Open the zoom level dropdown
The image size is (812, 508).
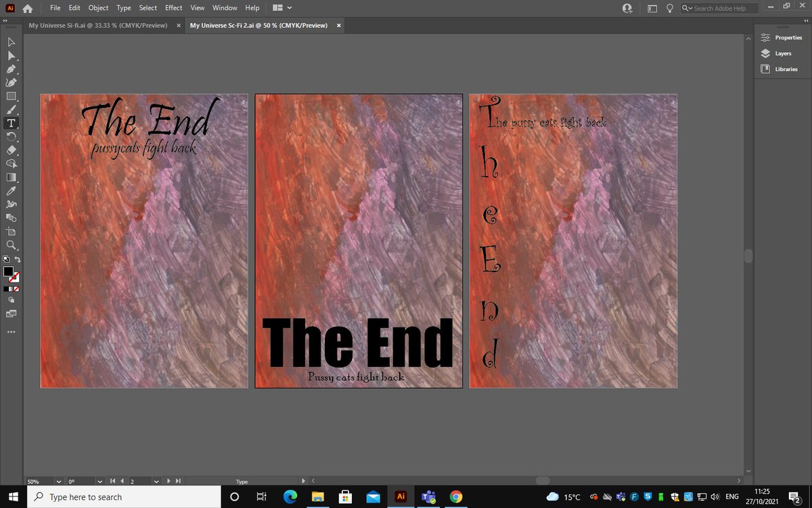(59, 482)
